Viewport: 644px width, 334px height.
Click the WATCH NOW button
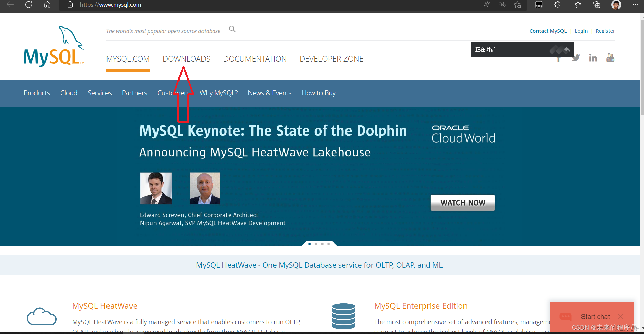point(463,203)
